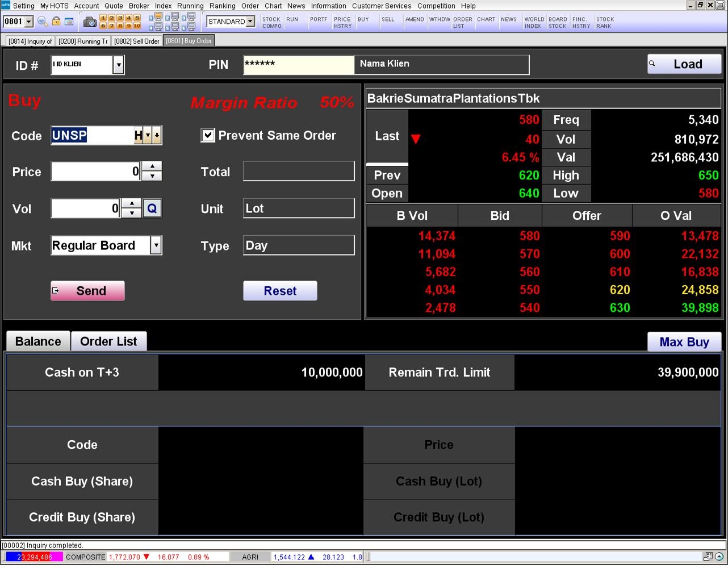
Task: Click the Q quantity lookup button next to Vol
Action: coord(152,208)
